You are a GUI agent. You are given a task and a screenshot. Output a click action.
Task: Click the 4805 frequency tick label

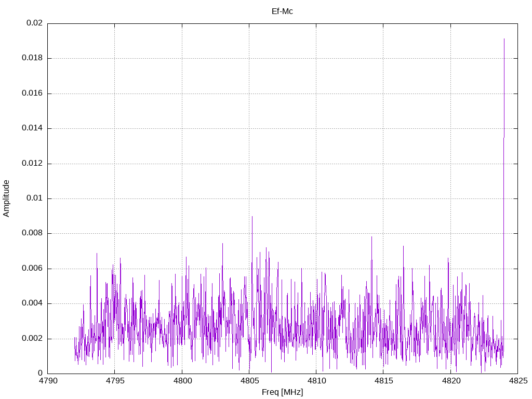(249, 381)
